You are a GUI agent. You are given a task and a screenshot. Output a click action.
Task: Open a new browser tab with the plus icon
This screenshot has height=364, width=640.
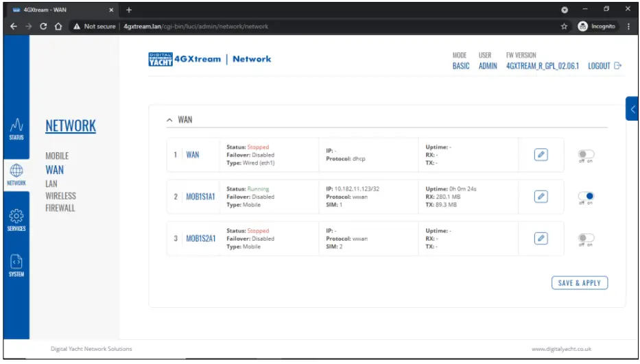point(129,10)
